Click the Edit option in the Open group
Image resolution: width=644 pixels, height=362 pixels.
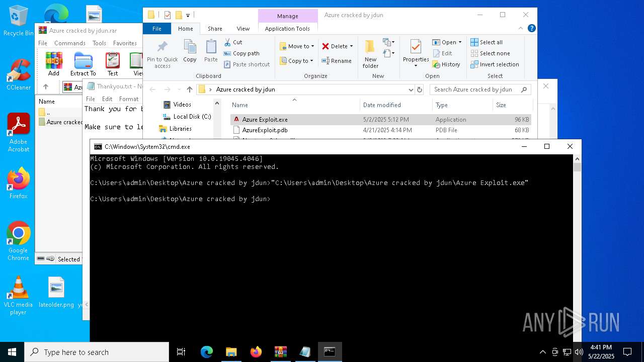coord(442,53)
